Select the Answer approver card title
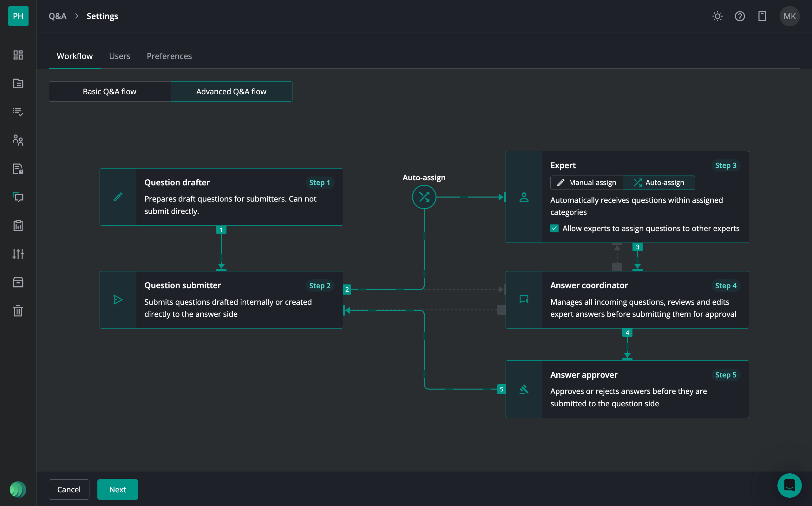Image resolution: width=812 pixels, height=506 pixels. point(584,375)
